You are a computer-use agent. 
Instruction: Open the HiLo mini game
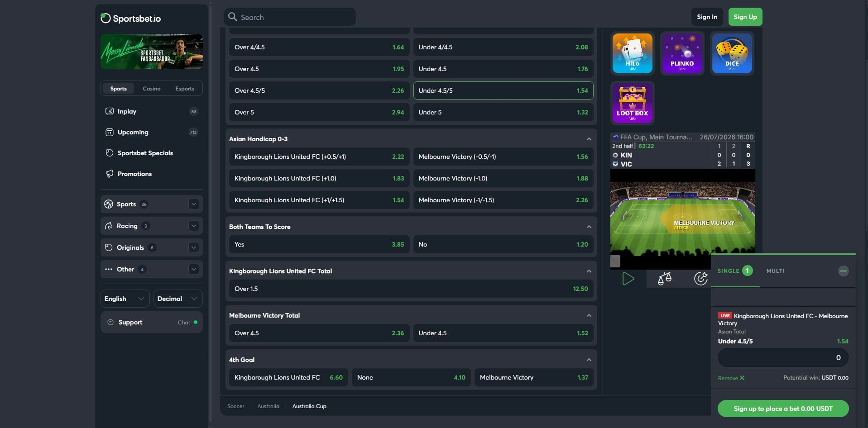pos(632,53)
